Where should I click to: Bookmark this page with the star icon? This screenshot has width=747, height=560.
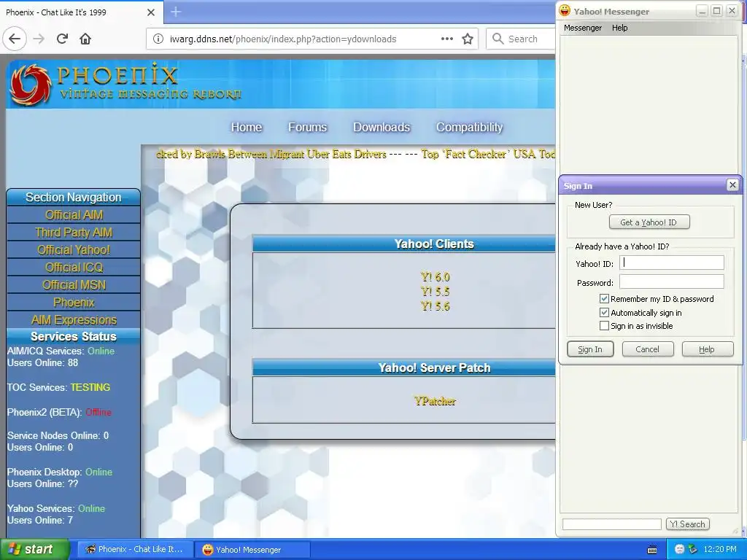pos(468,39)
